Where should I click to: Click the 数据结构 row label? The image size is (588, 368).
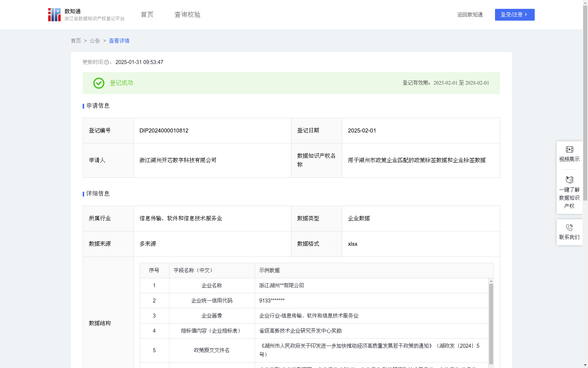[100, 323]
